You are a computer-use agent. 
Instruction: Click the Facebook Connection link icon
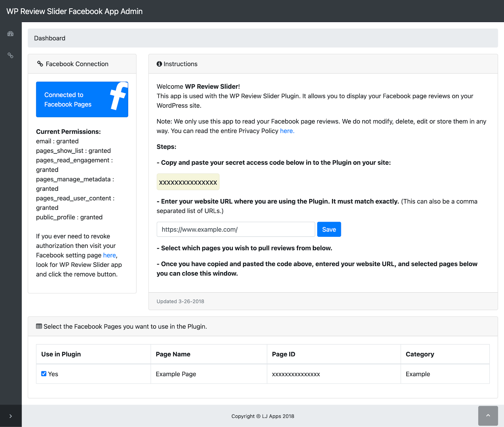click(40, 64)
